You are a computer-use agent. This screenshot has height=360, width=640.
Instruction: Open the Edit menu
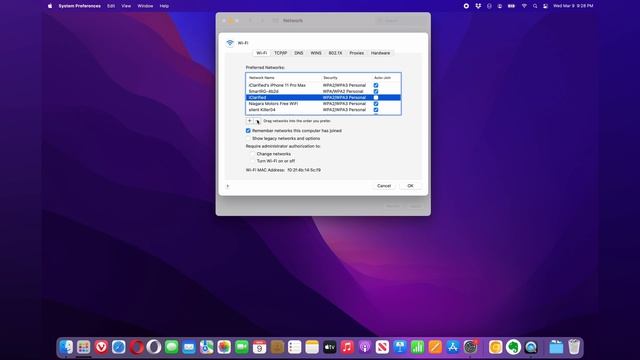tap(111, 6)
